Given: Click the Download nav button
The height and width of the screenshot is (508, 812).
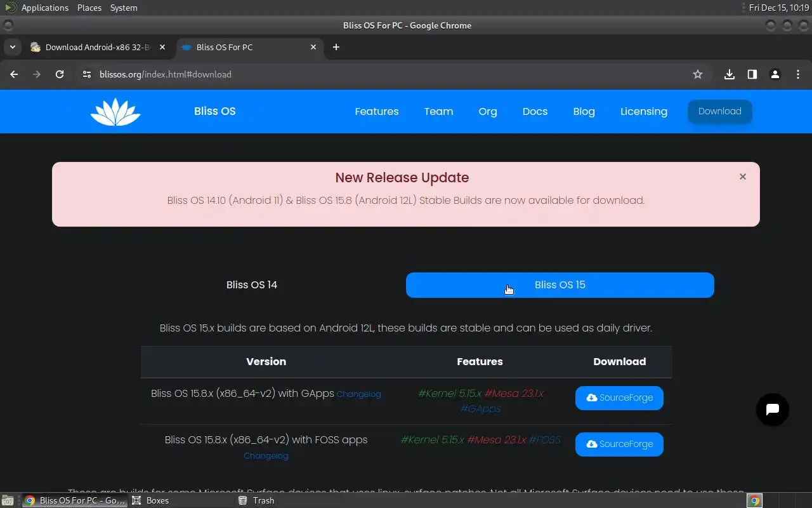Looking at the screenshot, I should click(720, 111).
